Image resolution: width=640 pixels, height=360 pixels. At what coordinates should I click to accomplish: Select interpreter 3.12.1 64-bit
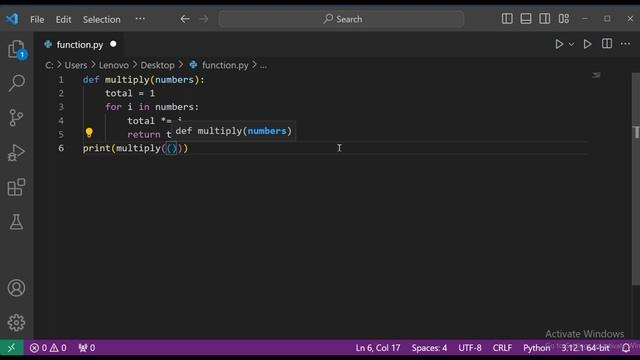pyautogui.click(x=585, y=348)
